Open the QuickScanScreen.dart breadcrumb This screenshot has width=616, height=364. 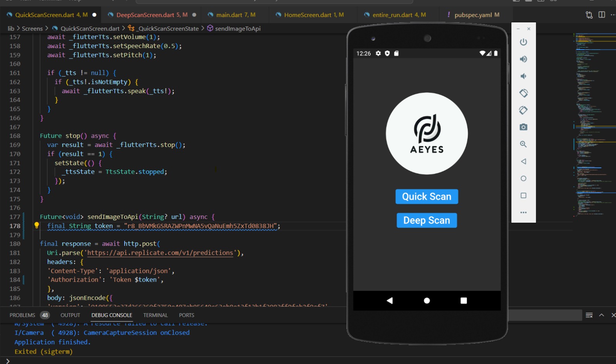90,28
